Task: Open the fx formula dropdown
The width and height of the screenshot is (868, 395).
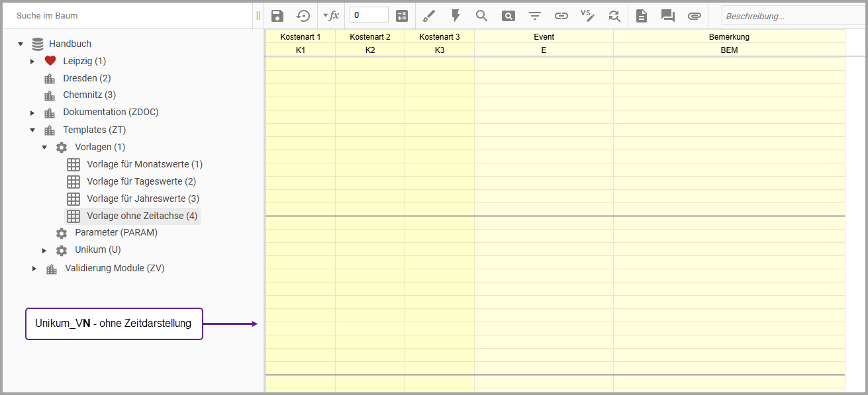Action: (x=331, y=16)
